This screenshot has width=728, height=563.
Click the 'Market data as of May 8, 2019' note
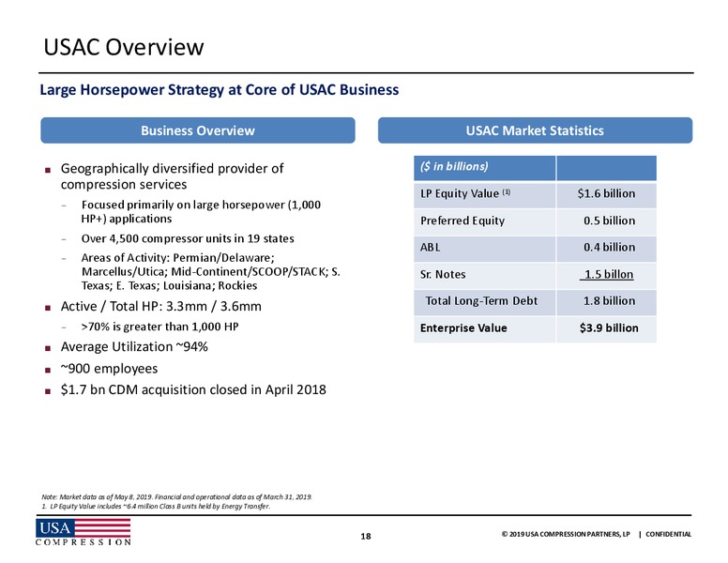pos(177,496)
